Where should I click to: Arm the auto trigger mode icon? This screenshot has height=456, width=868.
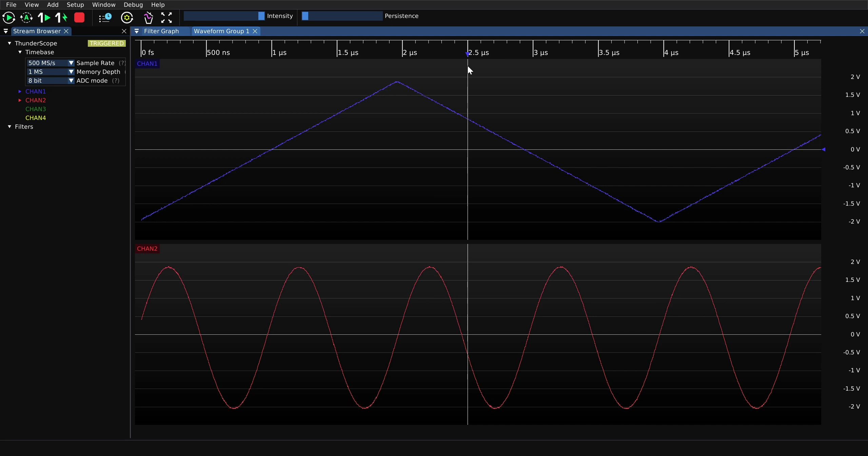click(x=26, y=18)
